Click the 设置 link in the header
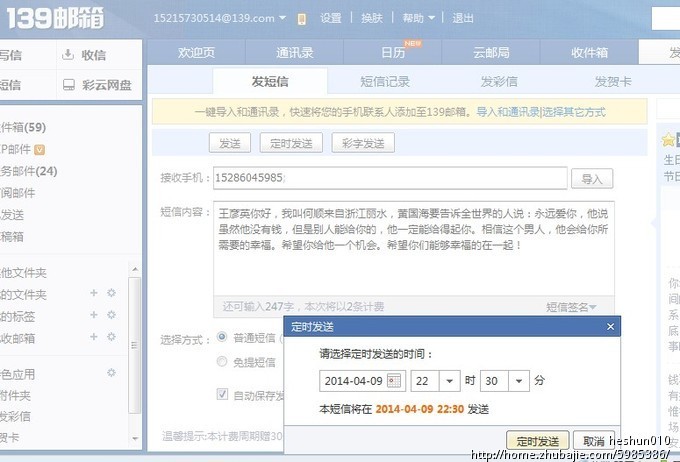Screen dimensions: 680x462 [330, 18]
